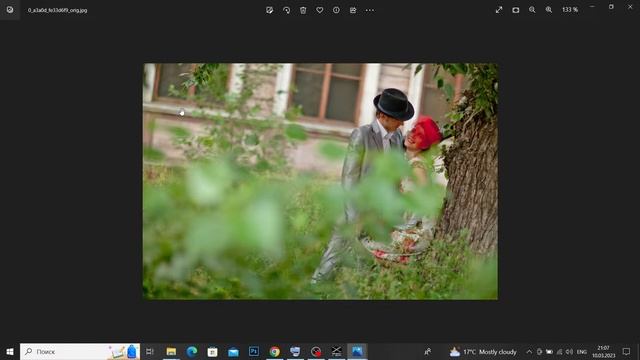The image size is (640, 360).
Task: Minimize the Photos window
Action: tap(592, 7)
